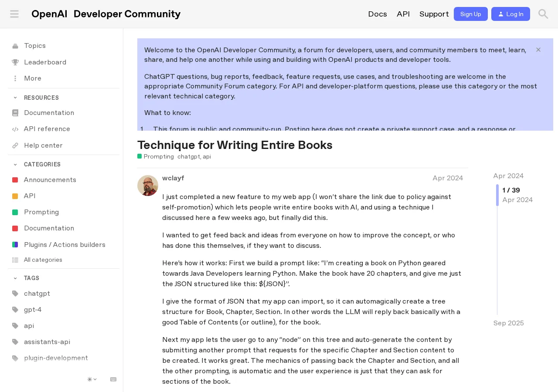Open the Support header link

[x=434, y=14]
